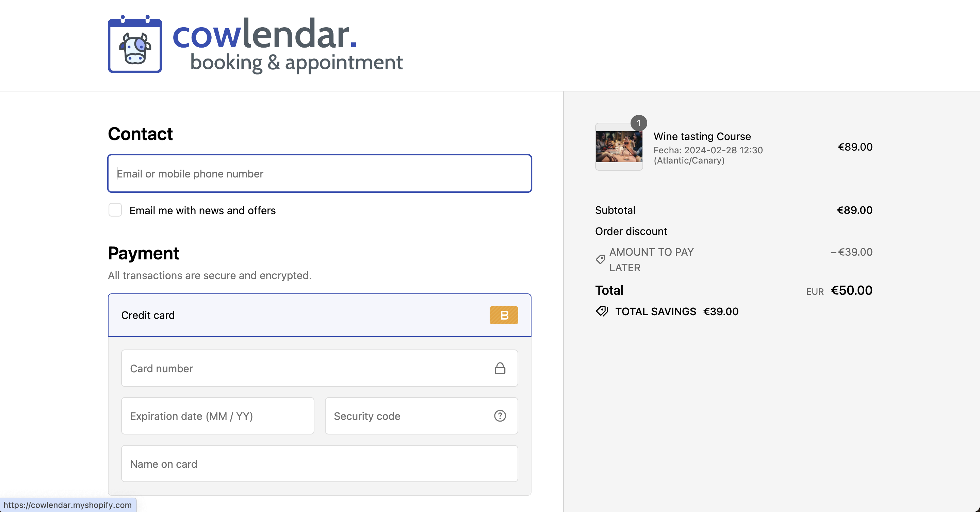Click the security code help question icon
This screenshot has height=512, width=980.
click(x=500, y=416)
